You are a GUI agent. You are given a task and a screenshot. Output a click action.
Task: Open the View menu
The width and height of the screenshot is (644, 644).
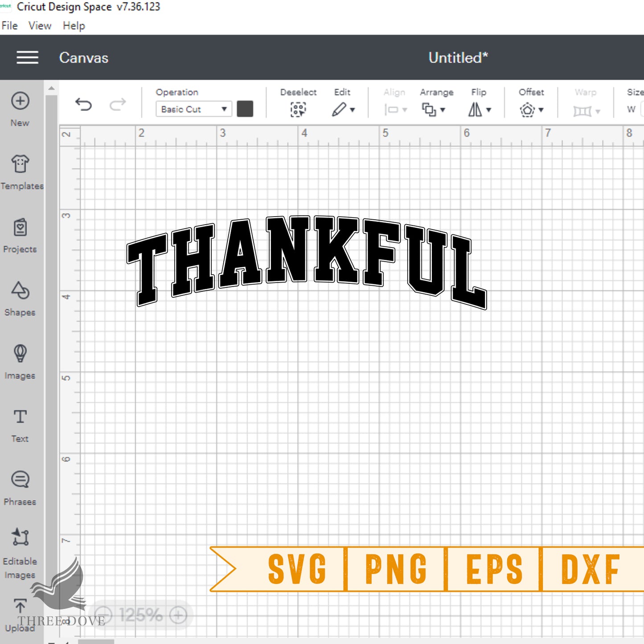click(x=40, y=26)
